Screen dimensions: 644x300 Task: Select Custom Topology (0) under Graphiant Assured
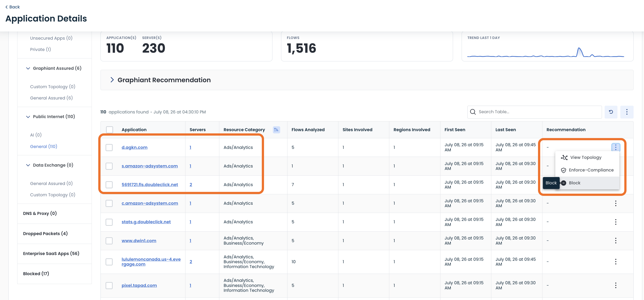click(x=53, y=87)
